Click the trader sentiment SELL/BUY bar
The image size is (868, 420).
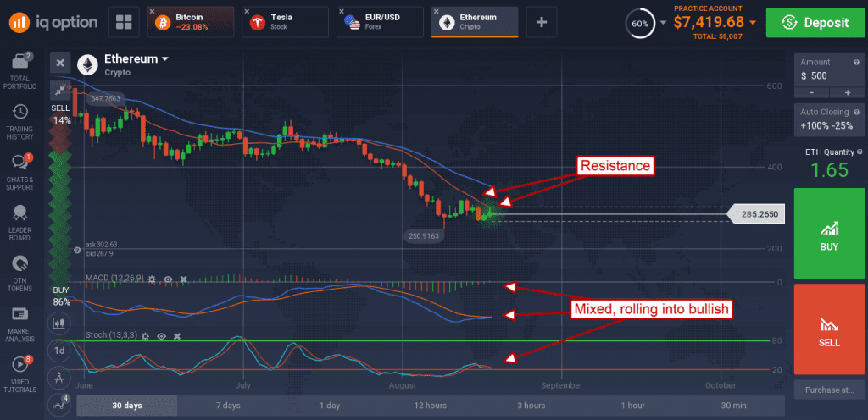click(x=61, y=205)
